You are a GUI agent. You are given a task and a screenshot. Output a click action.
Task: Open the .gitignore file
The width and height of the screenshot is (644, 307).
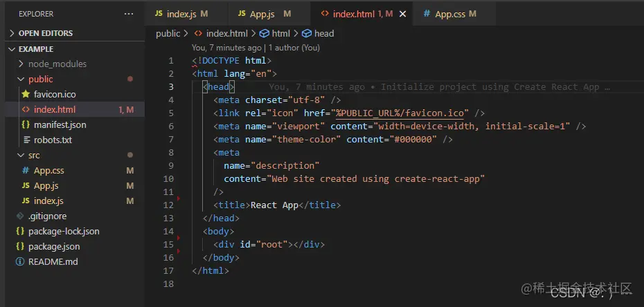click(x=47, y=216)
